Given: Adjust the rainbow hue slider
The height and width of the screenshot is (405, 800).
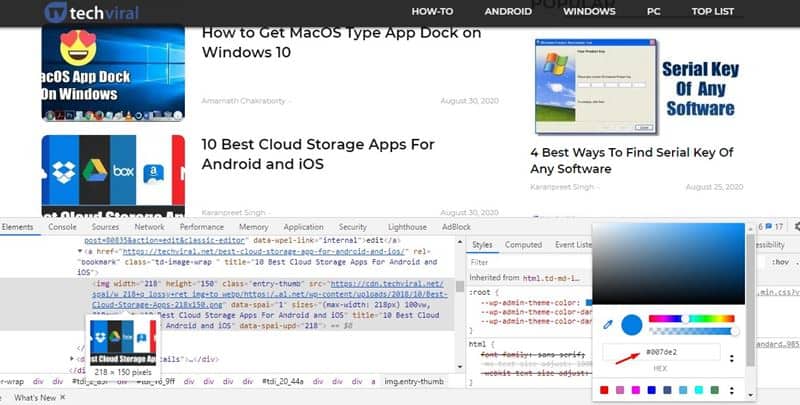Looking at the screenshot, I should [691, 319].
